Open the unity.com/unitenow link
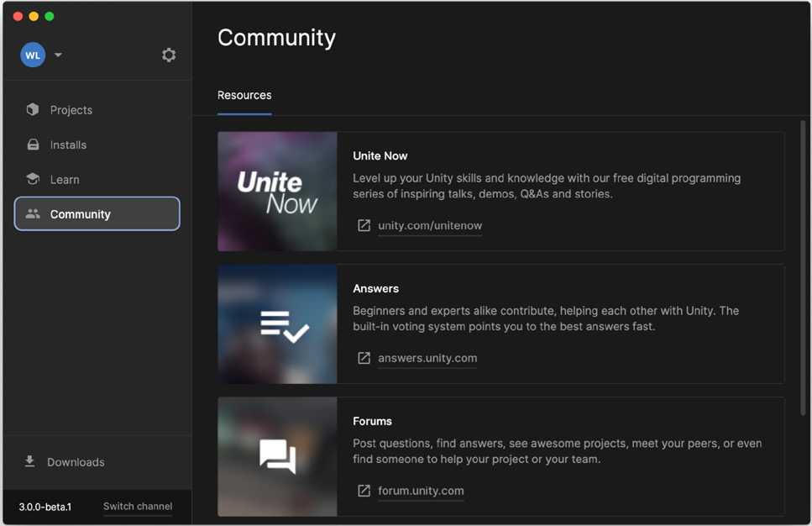The width and height of the screenshot is (812, 526). tap(430, 225)
